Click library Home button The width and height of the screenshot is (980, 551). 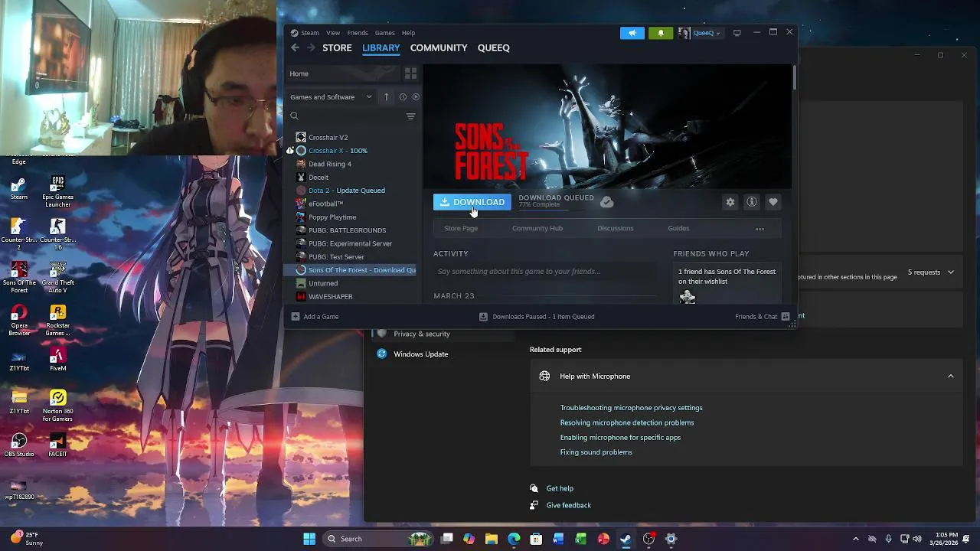coord(343,73)
